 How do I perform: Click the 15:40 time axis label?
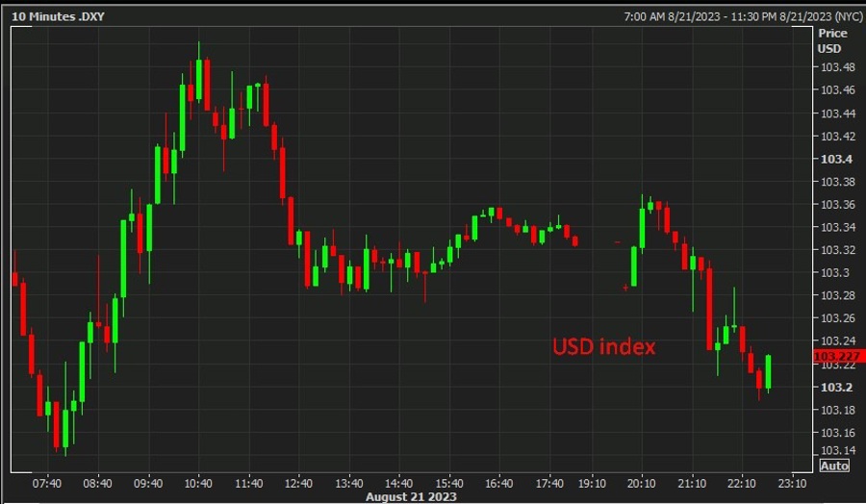pos(449,484)
